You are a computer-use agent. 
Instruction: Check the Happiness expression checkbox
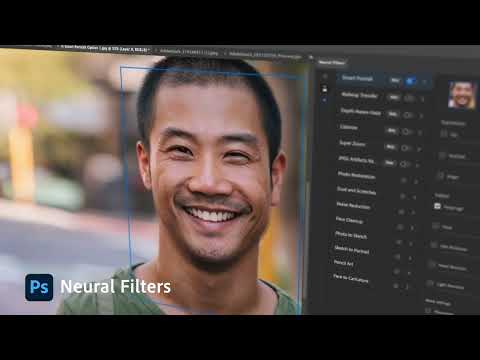point(444,134)
